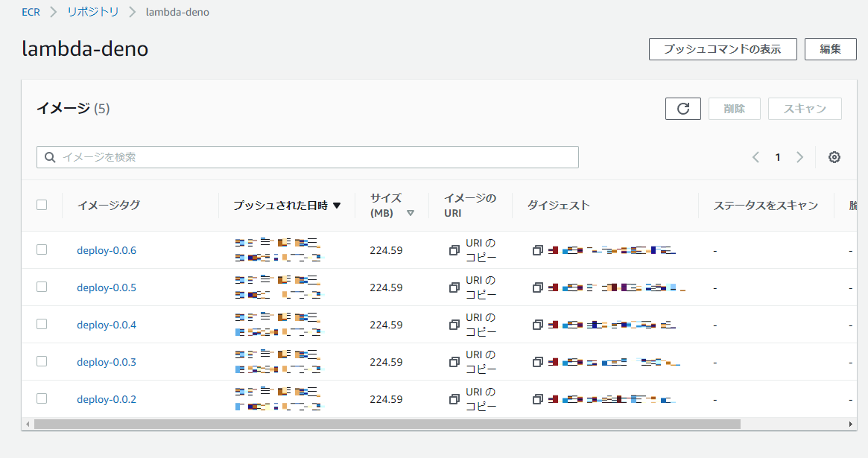Select the checkbox for deploy-0.0.3
Viewport: 868px width, 458px height.
coord(42,361)
